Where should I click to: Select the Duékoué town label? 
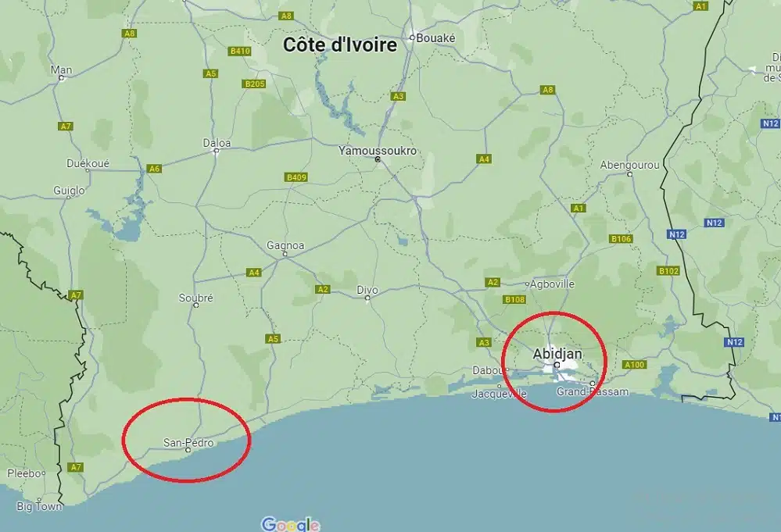(x=88, y=164)
